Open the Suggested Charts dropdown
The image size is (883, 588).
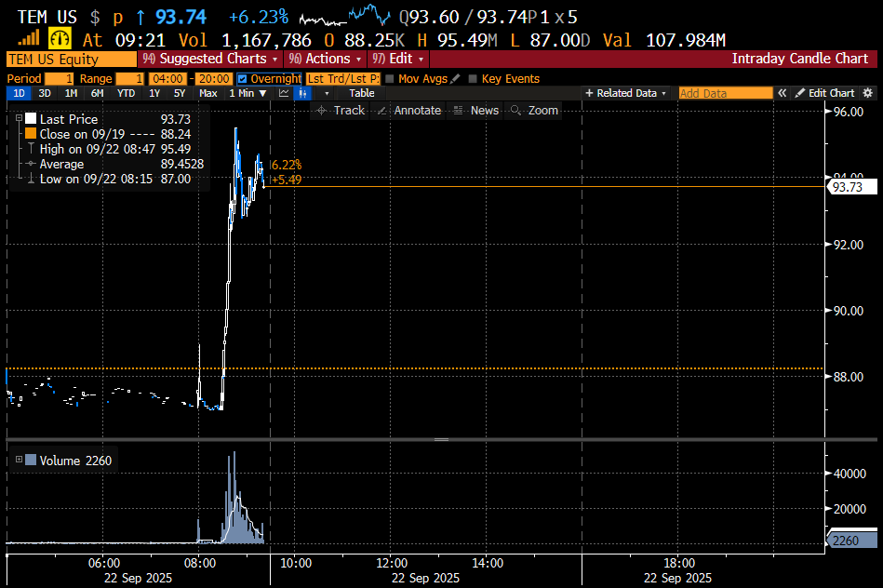pos(210,59)
